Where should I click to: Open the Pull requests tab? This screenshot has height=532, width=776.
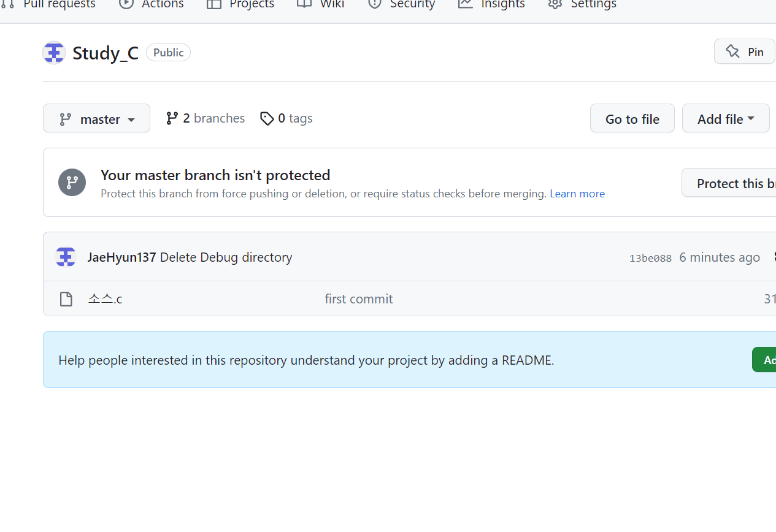[49, 5]
